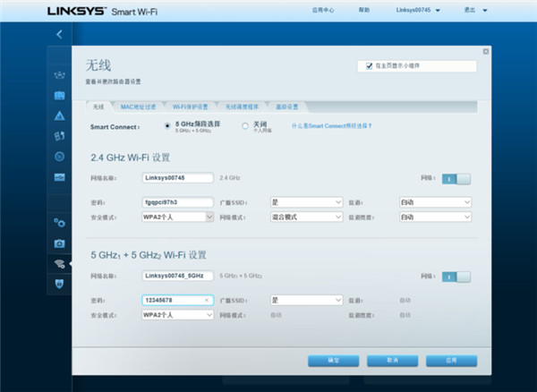This screenshot has width=537, height=392.
Task: Open the External Storage USB icon
Action: point(60,177)
